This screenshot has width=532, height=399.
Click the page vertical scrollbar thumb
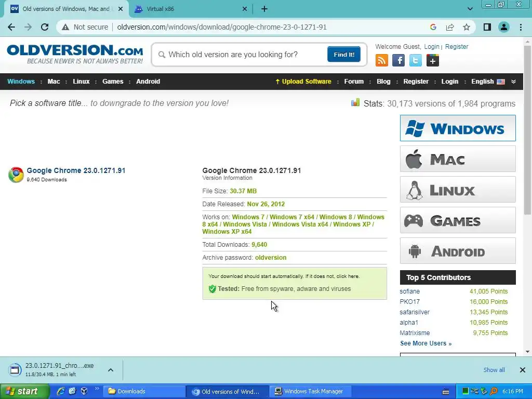point(527,129)
